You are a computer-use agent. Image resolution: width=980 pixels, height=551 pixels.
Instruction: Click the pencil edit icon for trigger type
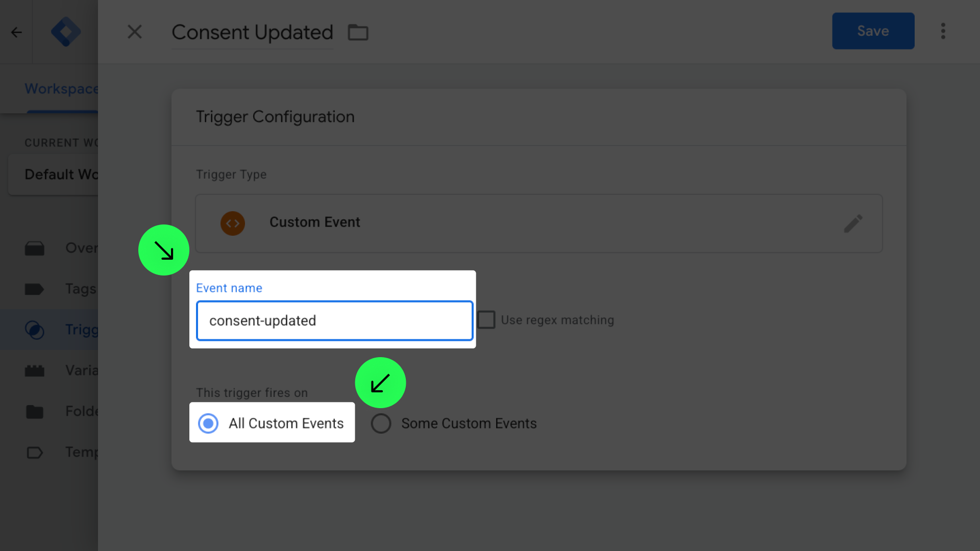click(853, 223)
